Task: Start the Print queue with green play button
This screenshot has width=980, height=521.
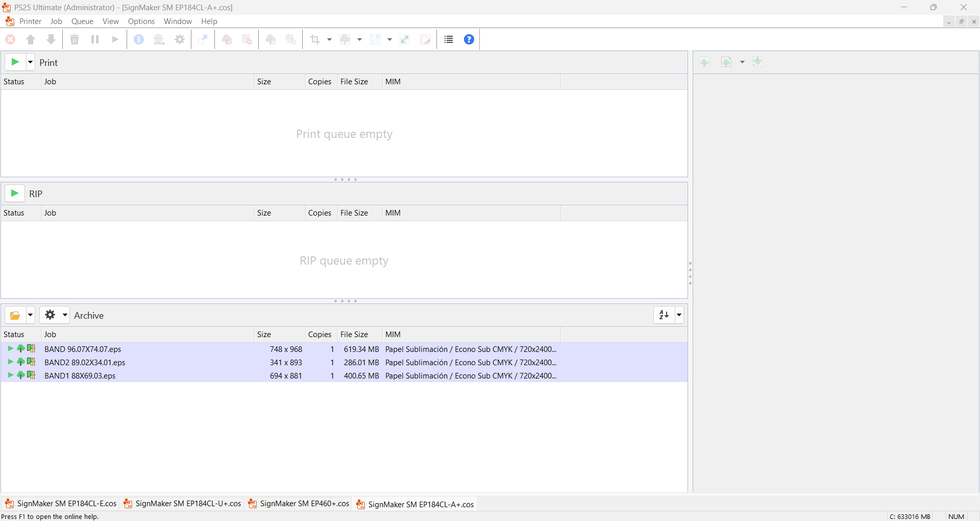Action: (x=15, y=62)
